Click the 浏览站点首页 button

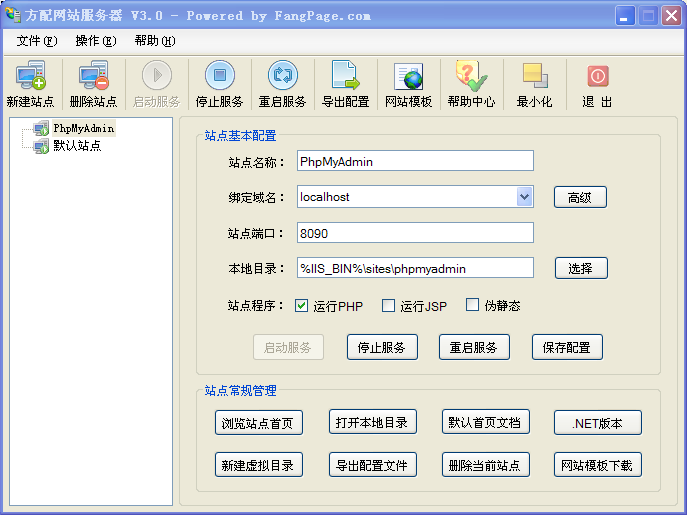point(259,423)
